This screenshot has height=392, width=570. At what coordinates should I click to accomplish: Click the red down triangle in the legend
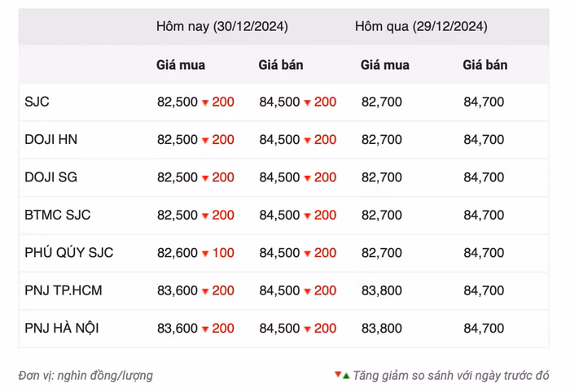coord(338,375)
